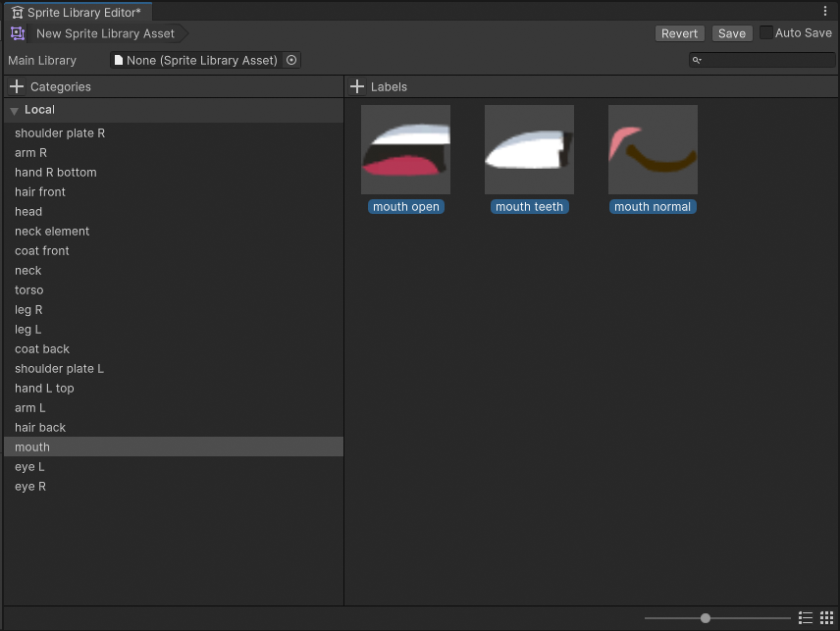Open the window kebab options menu

click(825, 11)
